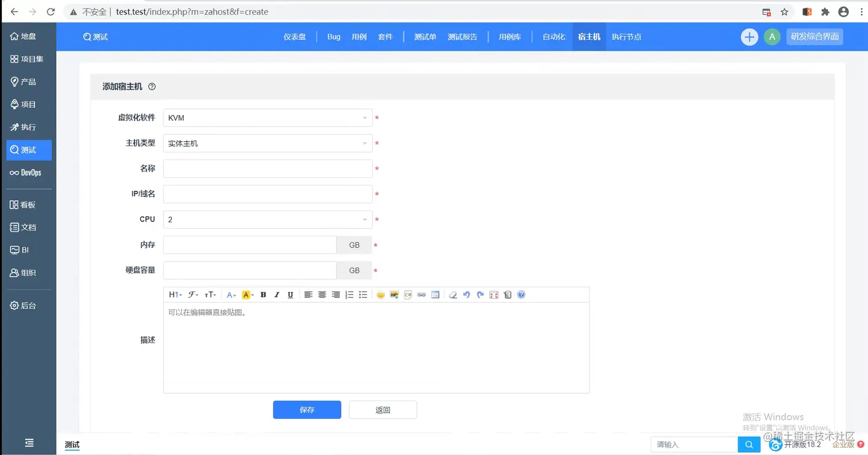Toggle bold in the description editor
868x455 pixels.
pos(263,295)
